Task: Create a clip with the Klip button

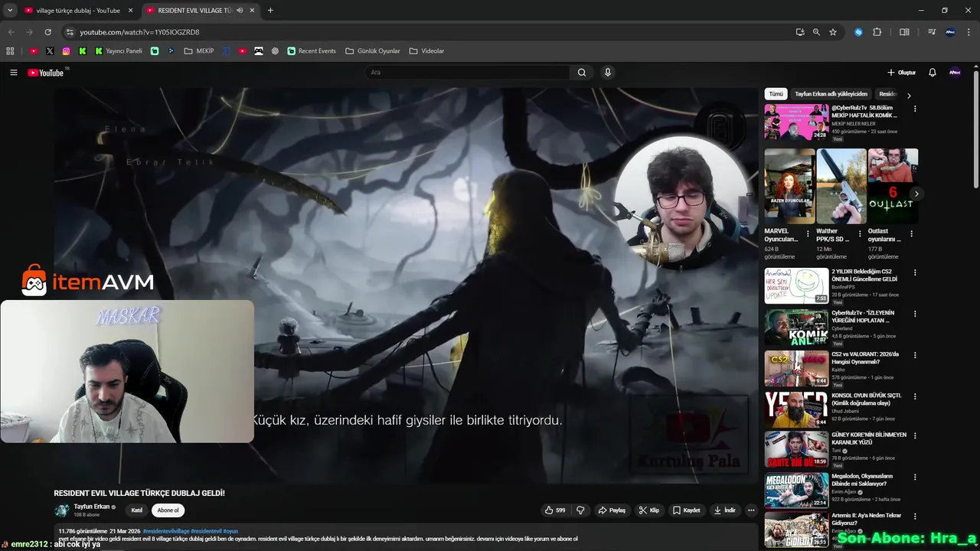Action: click(649, 510)
